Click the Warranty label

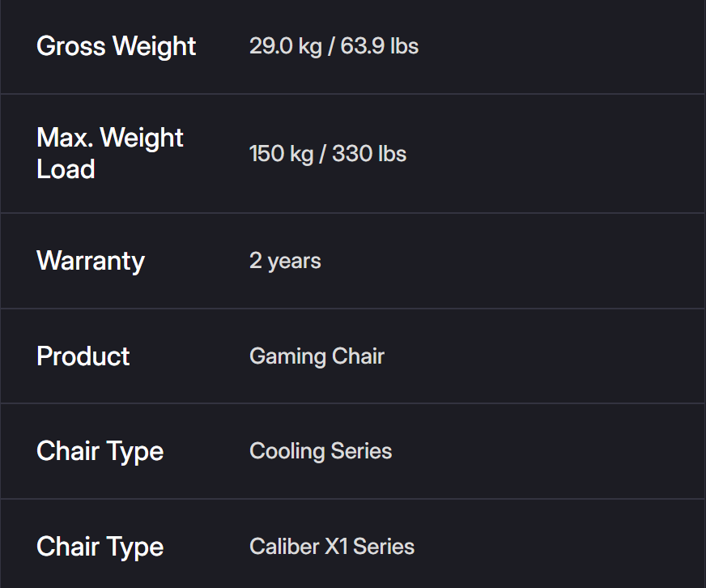click(91, 261)
